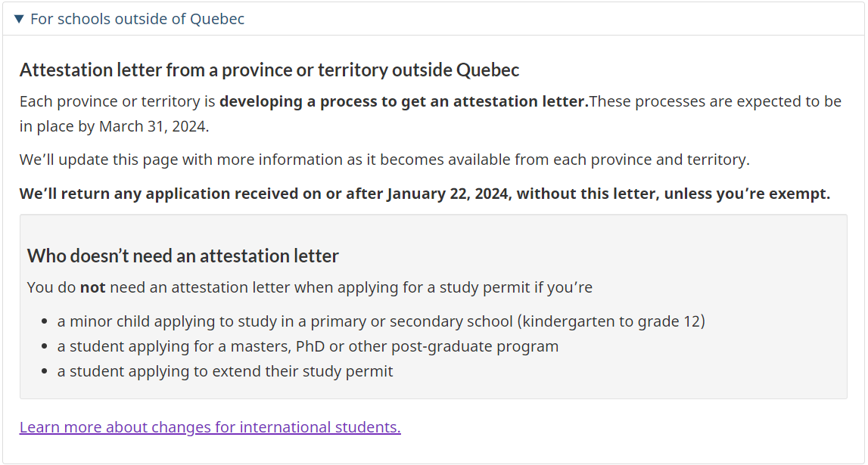
Task: Click 'These processes are expected to be' text
Action: click(x=715, y=102)
